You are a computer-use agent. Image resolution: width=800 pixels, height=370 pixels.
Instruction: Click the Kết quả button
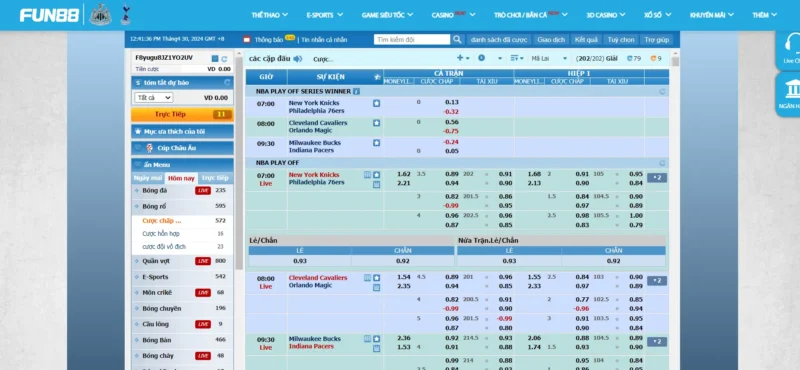point(586,39)
